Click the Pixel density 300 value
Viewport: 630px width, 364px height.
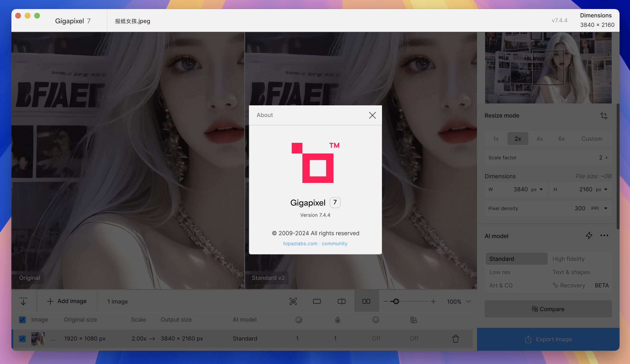coord(580,209)
